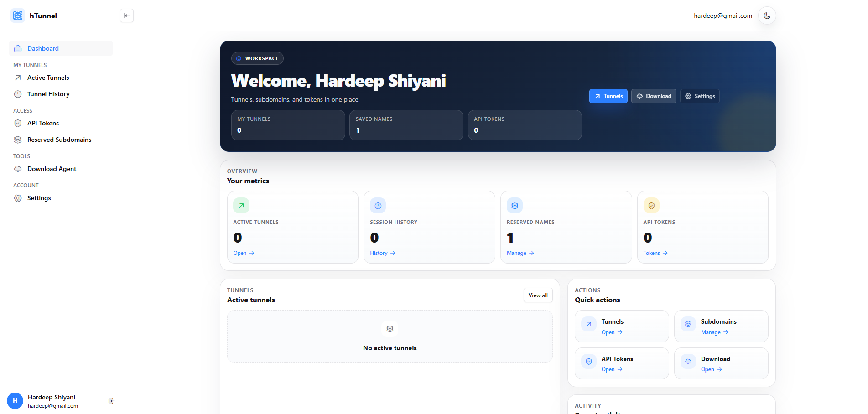Click the API Tokens shield icon in sidebar
The height and width of the screenshot is (414, 868).
pyautogui.click(x=17, y=123)
